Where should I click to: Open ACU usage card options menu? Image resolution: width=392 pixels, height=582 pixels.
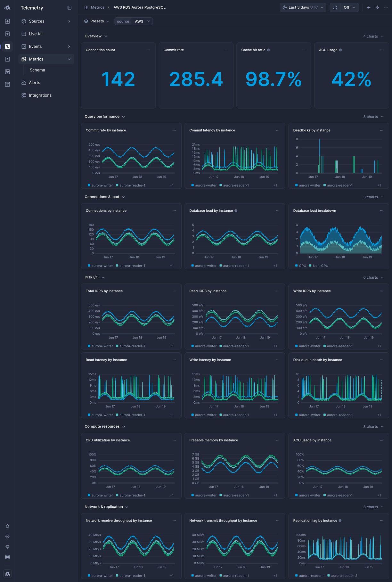tap(382, 50)
